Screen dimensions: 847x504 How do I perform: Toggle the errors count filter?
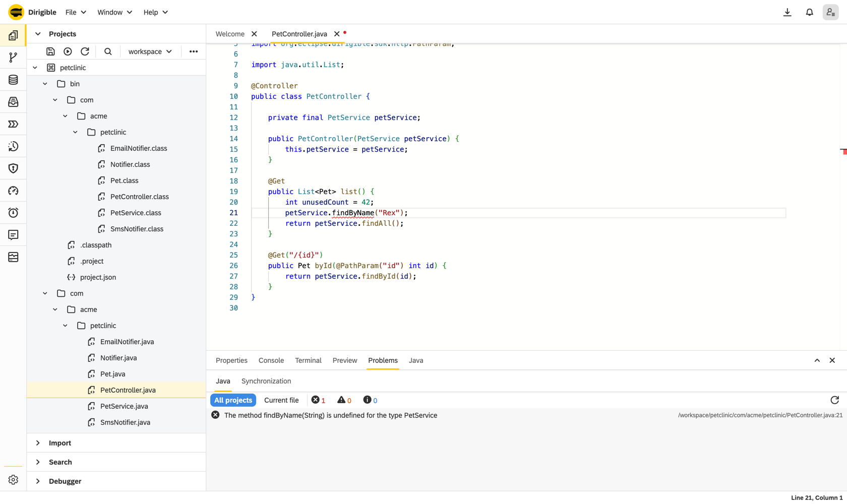(x=319, y=400)
